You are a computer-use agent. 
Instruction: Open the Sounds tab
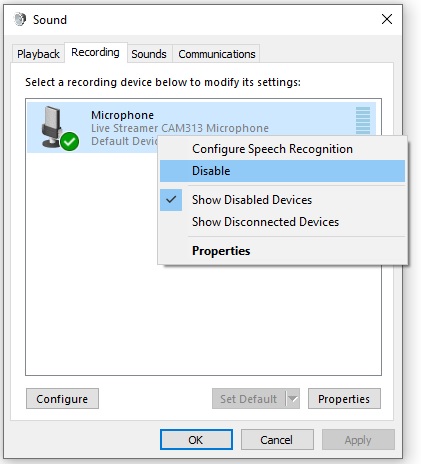[x=149, y=54]
